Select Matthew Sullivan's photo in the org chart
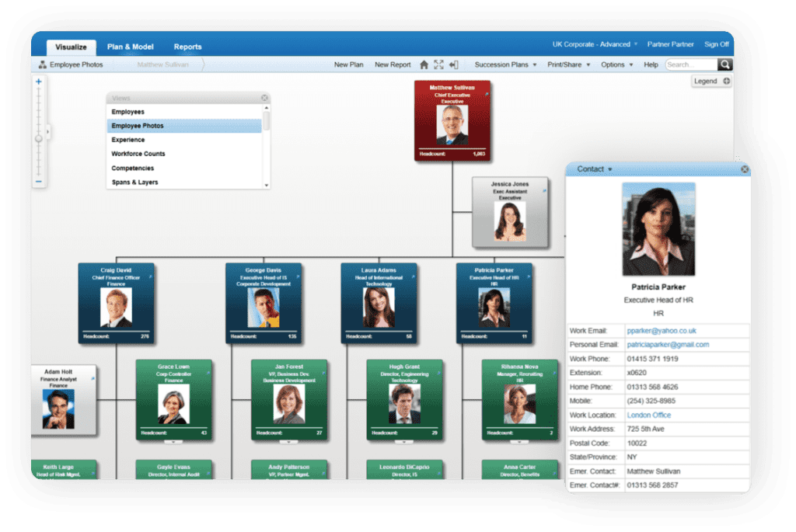This screenshot has height=532, width=796. 452,125
